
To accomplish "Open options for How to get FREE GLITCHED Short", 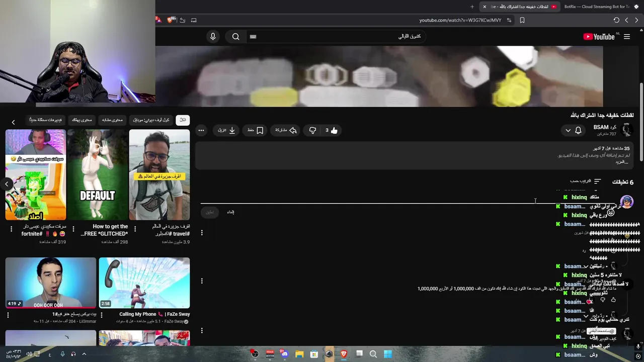I will pos(73,229).
